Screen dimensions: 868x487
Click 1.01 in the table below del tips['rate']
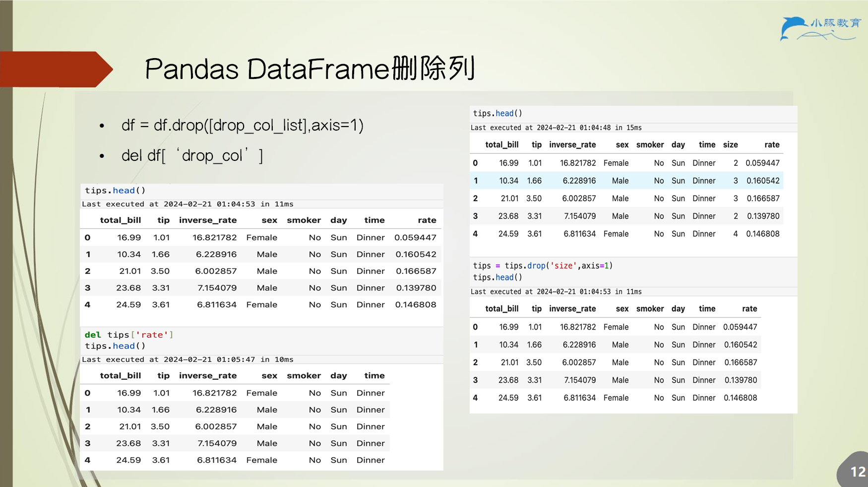tap(161, 393)
